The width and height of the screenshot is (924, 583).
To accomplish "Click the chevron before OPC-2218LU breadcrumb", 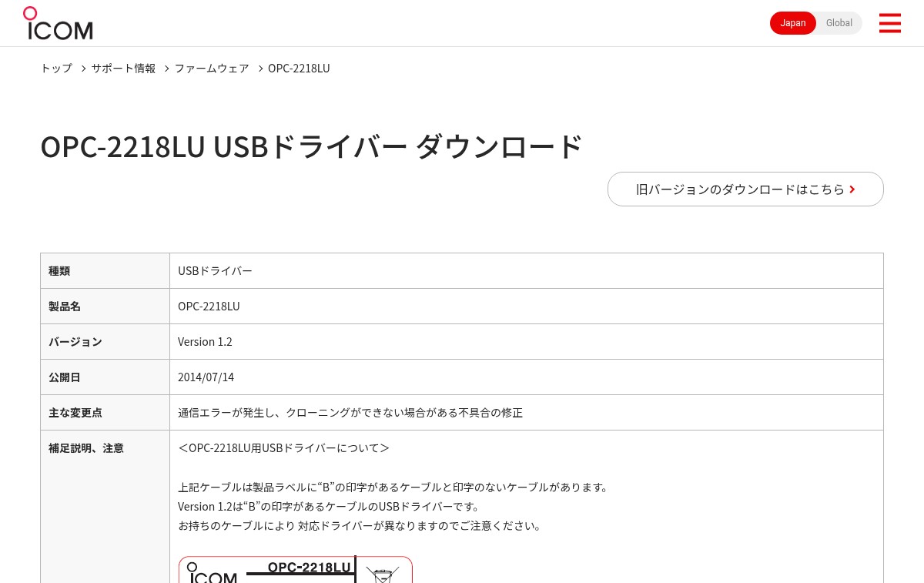I will click(x=260, y=69).
